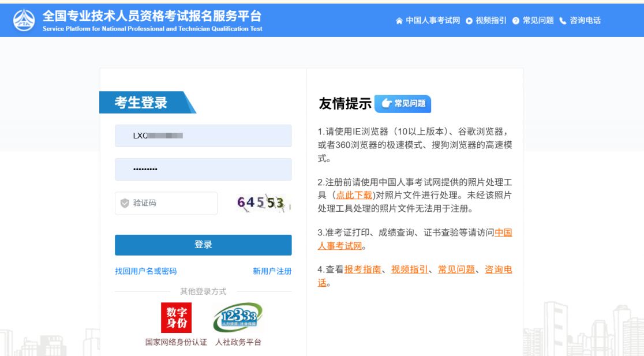Log in via 数字身份 red icon

tap(176, 318)
